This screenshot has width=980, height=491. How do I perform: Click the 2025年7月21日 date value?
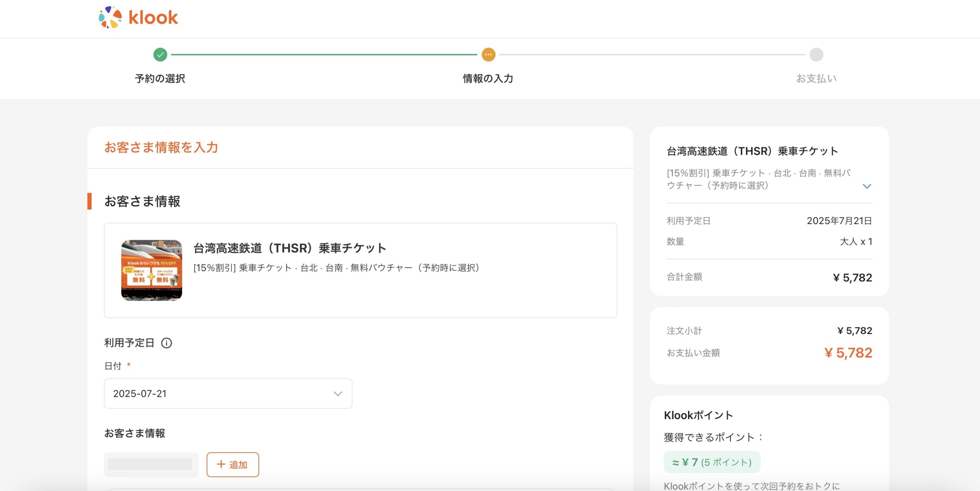pyautogui.click(x=839, y=221)
